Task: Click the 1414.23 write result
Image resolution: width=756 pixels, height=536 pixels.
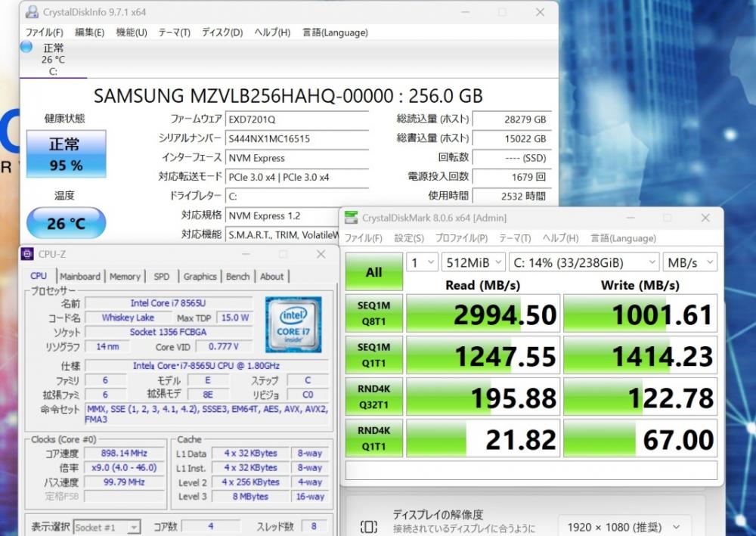Action: (640, 355)
